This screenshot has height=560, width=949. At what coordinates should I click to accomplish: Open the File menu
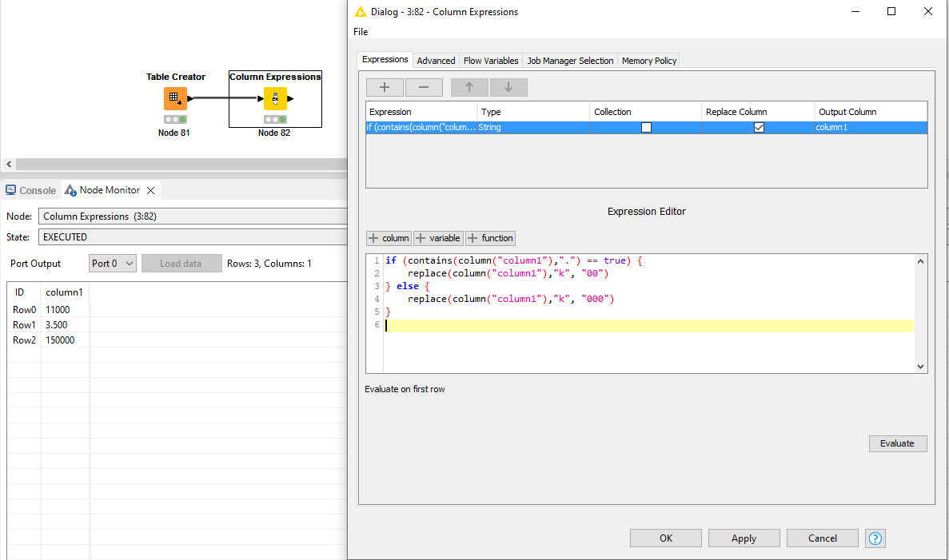tap(361, 32)
